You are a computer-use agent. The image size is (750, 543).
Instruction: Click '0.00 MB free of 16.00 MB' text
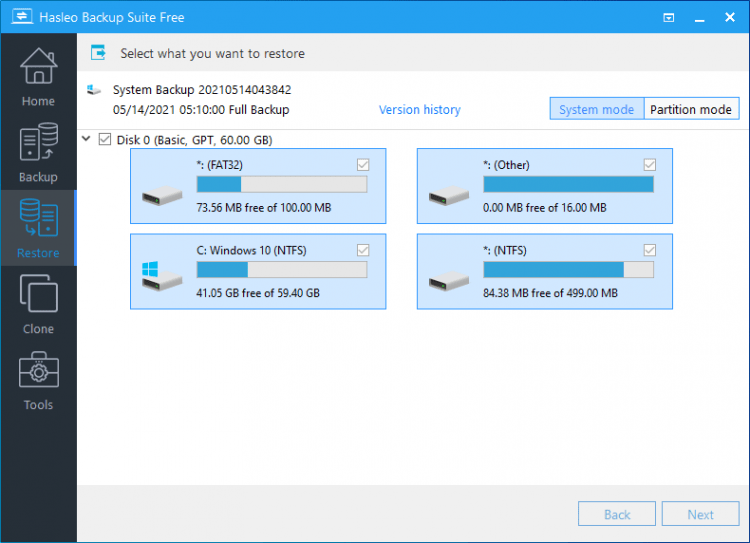pyautogui.click(x=545, y=208)
